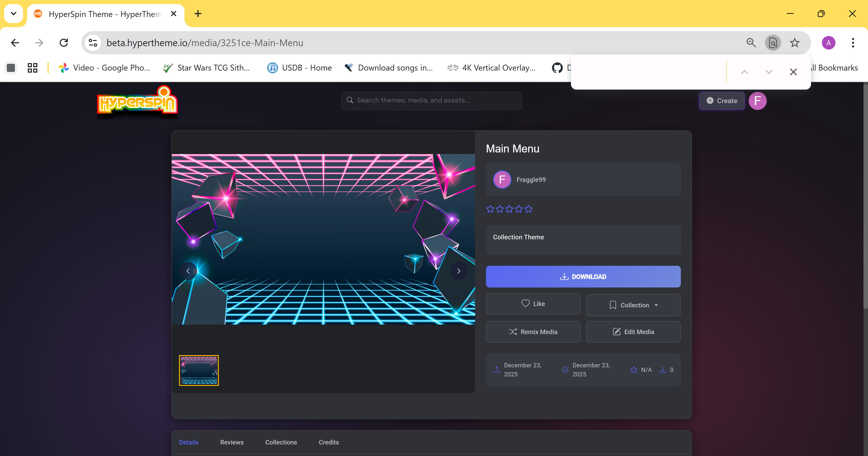Open the Collections tab

[x=281, y=442]
